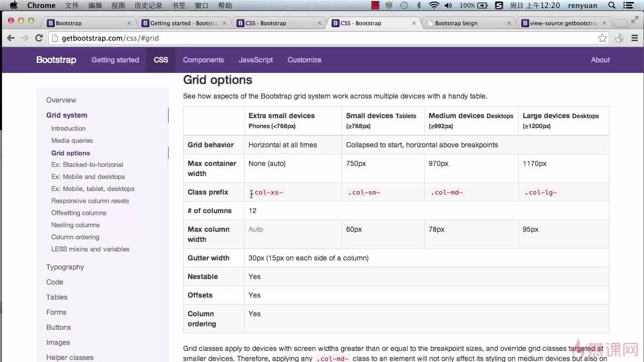Jump to Offsetting columns in sidebar
The height and width of the screenshot is (362, 644).
pyautogui.click(x=79, y=213)
